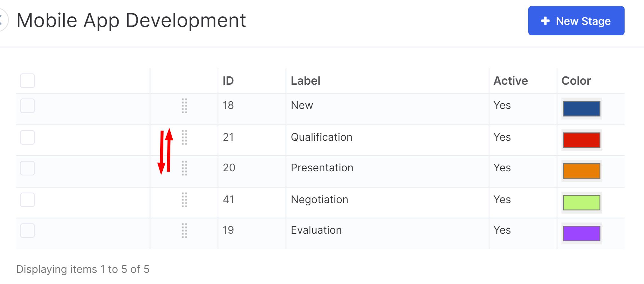Click the plus icon in New Stage button

click(545, 21)
